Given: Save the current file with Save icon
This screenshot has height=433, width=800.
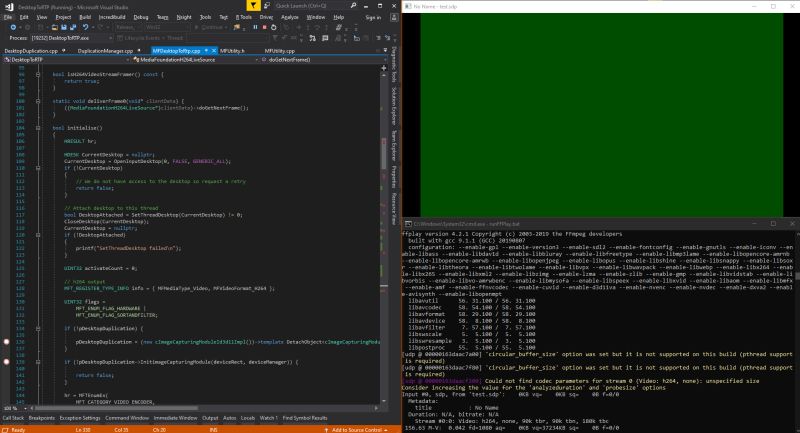Looking at the screenshot, I should pos(64,28).
